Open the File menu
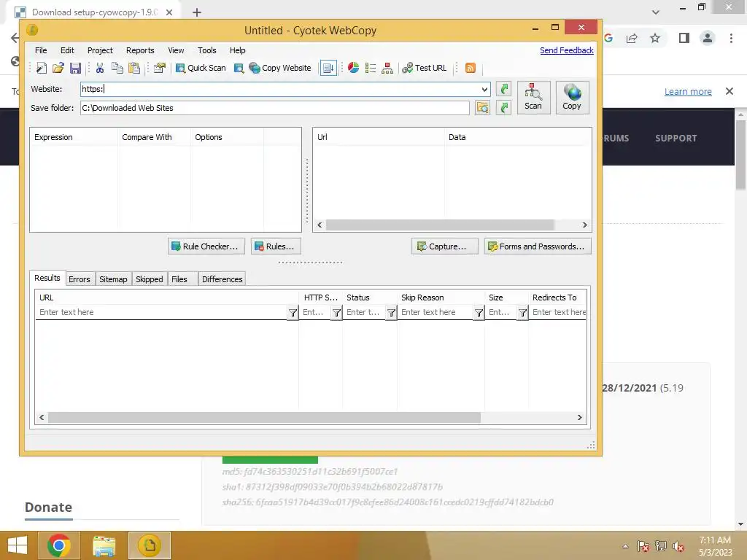Screen dimensions: 747x560 (41, 50)
